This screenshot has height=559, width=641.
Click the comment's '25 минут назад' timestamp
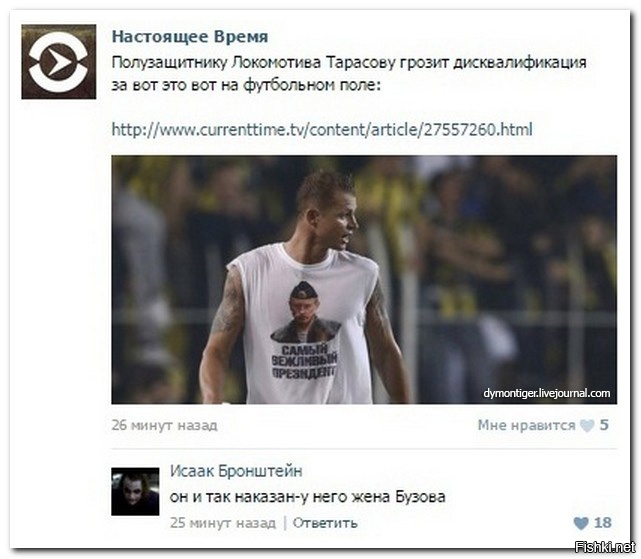tap(223, 523)
